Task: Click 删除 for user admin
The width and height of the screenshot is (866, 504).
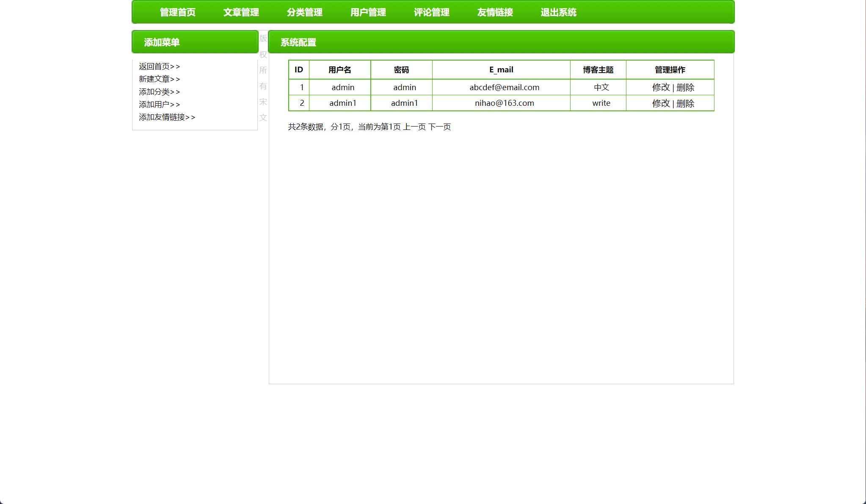Action: tap(685, 88)
